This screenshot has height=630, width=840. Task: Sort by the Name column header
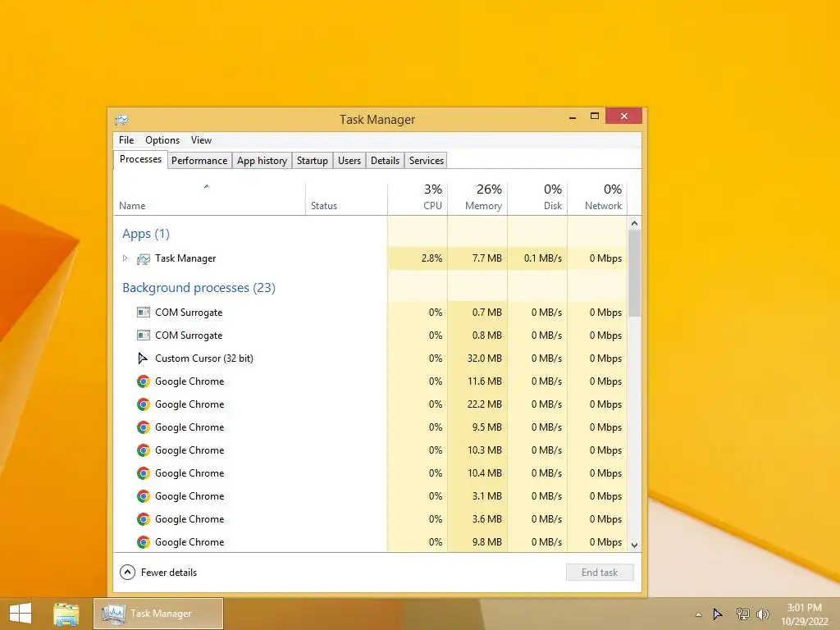click(209, 199)
